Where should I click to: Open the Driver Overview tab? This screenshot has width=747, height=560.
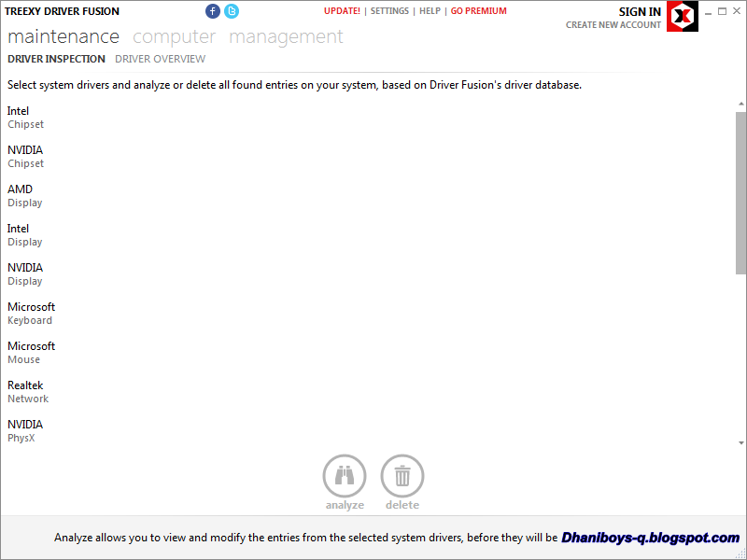(x=160, y=59)
